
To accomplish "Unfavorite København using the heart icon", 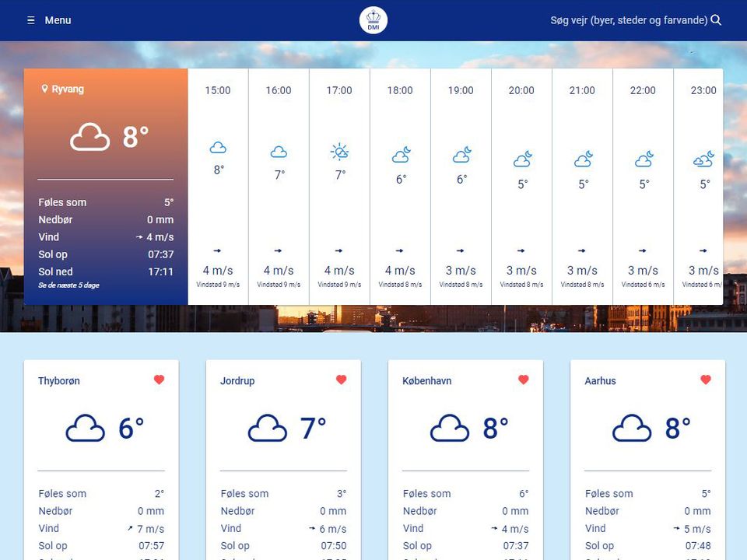I will pyautogui.click(x=522, y=380).
